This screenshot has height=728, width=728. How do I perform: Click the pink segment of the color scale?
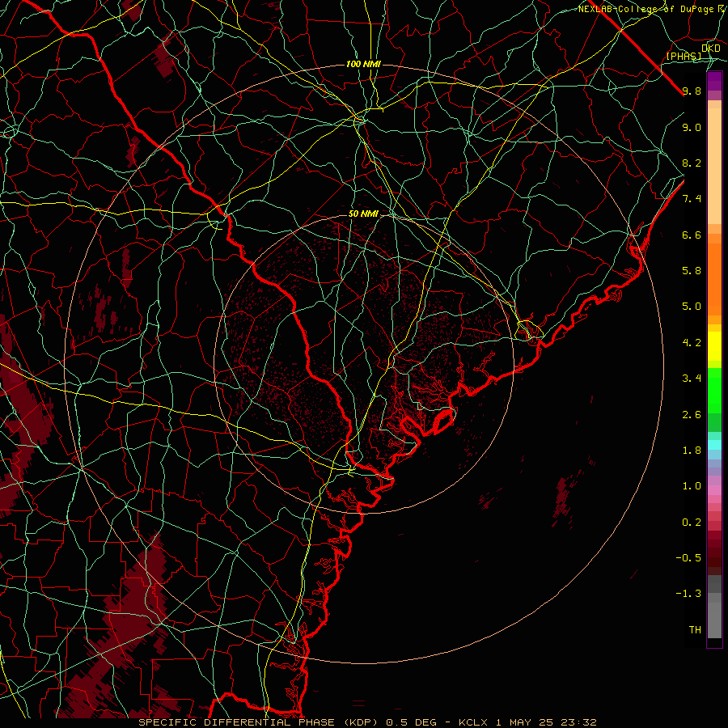(x=714, y=490)
